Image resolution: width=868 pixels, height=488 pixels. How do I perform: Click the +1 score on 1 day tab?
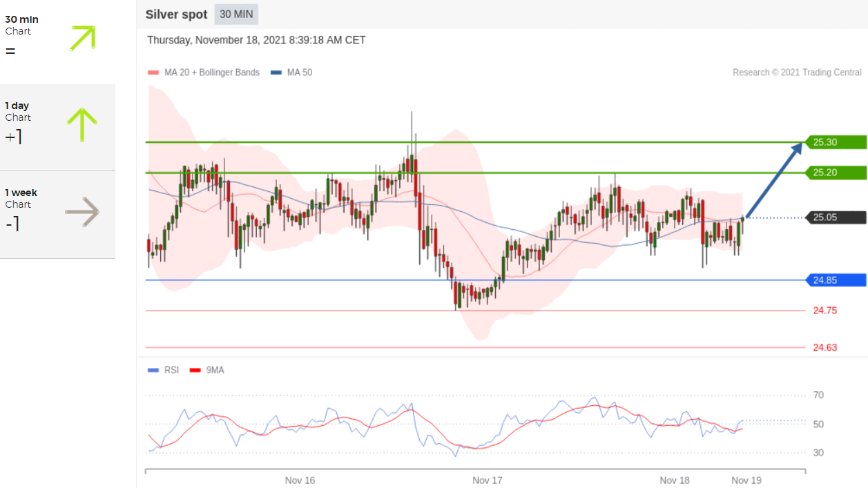pyautogui.click(x=14, y=137)
